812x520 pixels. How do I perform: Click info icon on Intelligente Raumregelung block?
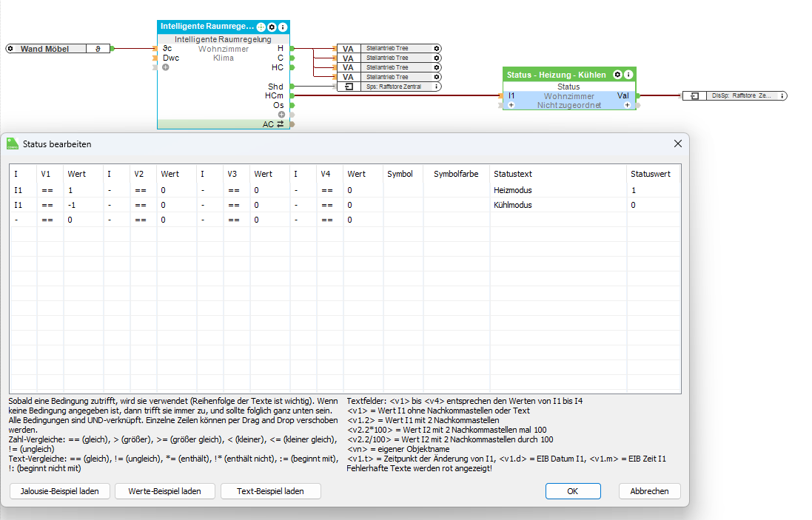click(x=283, y=26)
